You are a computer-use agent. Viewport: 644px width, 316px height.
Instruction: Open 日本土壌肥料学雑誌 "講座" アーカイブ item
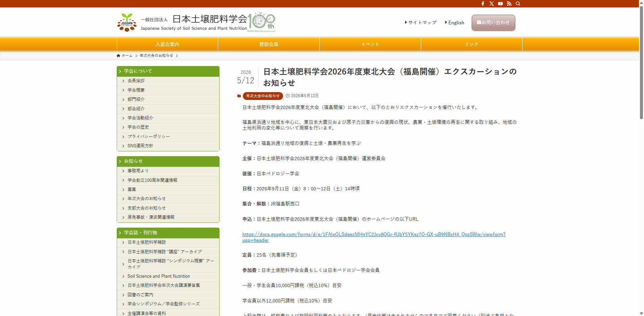coord(168,252)
